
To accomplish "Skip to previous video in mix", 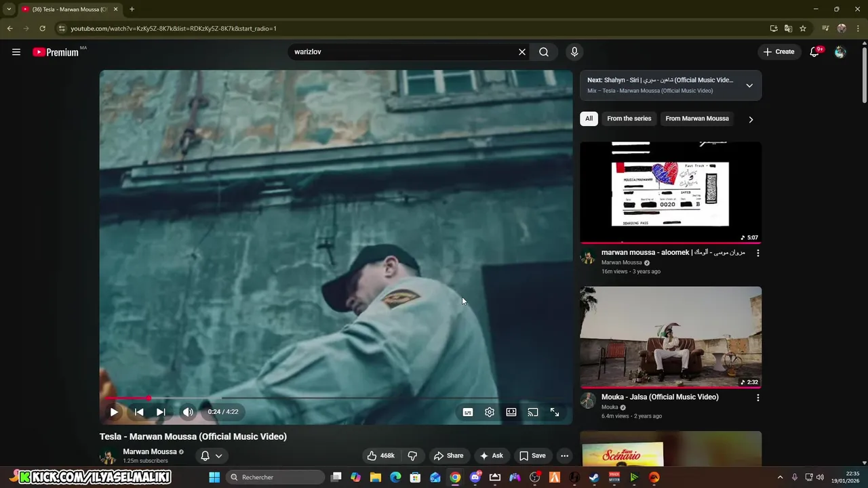I will point(139,411).
